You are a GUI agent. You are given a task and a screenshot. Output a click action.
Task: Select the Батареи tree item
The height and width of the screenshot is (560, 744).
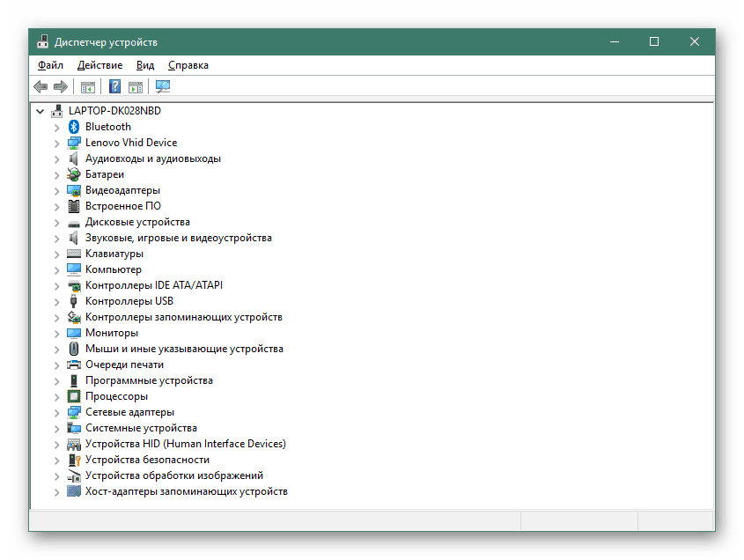(104, 173)
